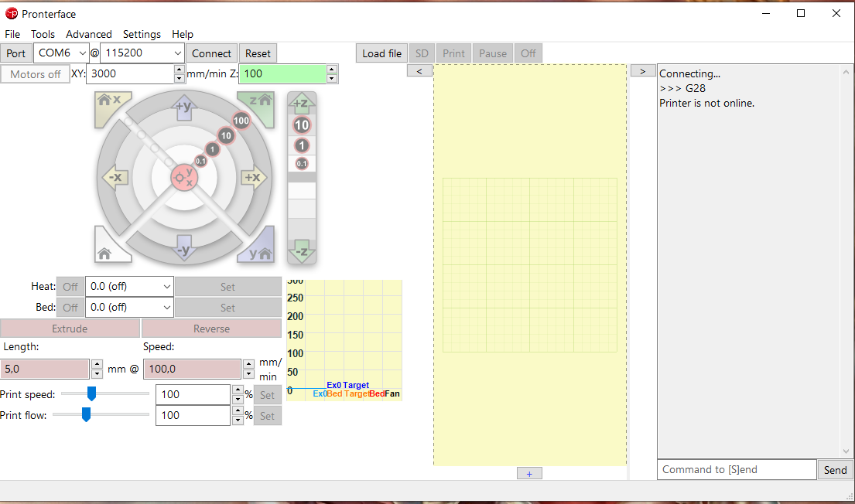This screenshot has width=855, height=504.
Task: Open the Heat temperature dropdown
Action: point(167,287)
